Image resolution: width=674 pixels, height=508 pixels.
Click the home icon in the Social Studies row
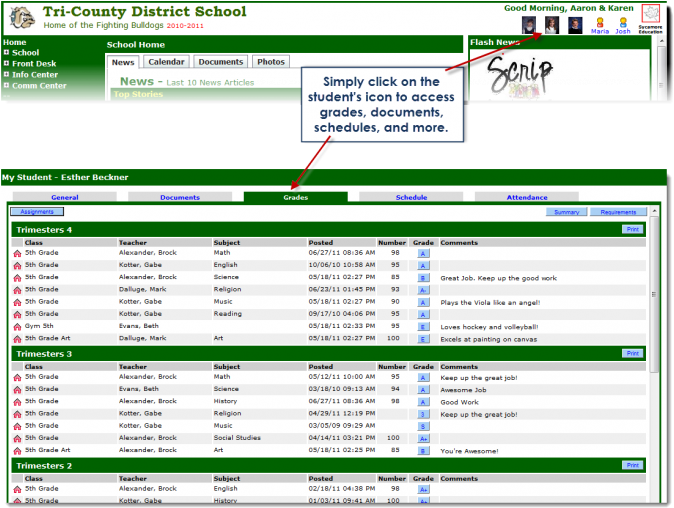pos(17,439)
